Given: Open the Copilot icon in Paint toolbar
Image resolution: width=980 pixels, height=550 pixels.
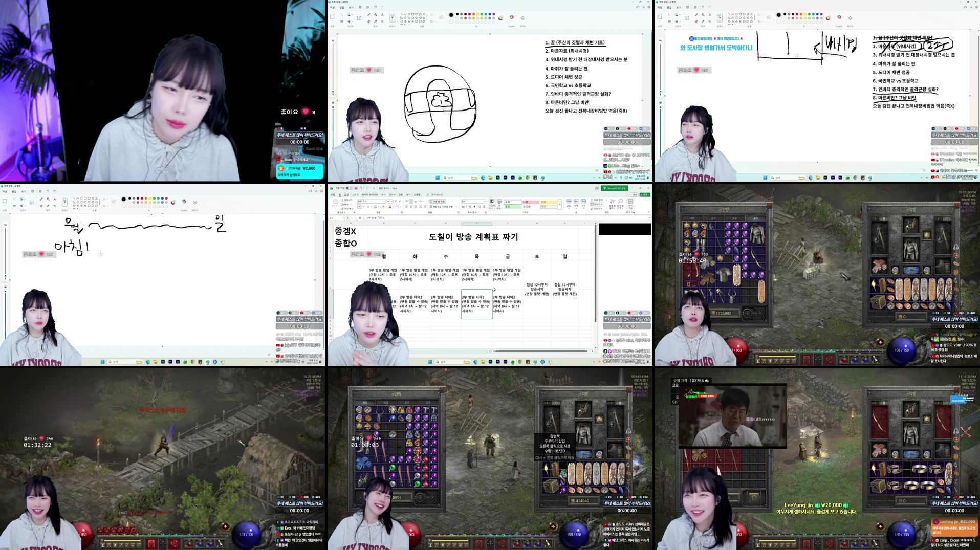Looking at the screenshot, I should (511, 17).
